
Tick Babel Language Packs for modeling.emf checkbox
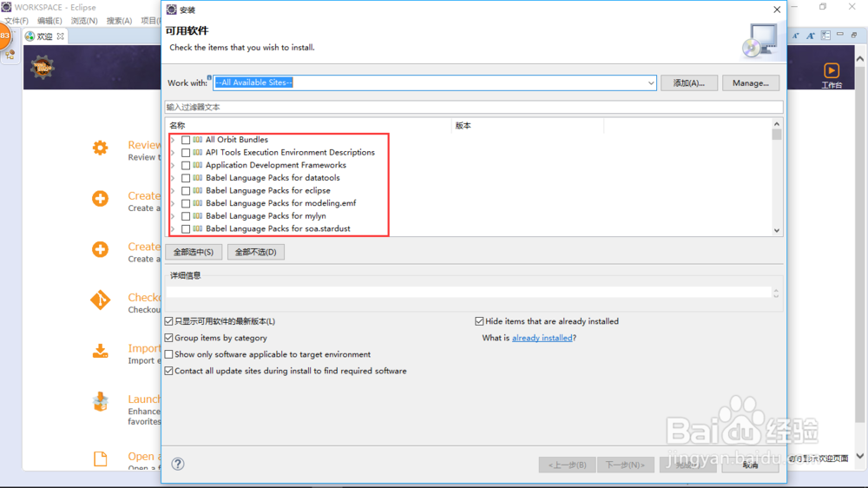coord(186,204)
